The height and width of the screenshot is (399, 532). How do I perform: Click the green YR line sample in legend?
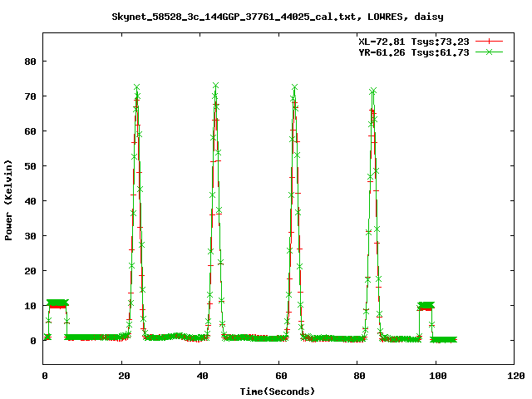489,52
